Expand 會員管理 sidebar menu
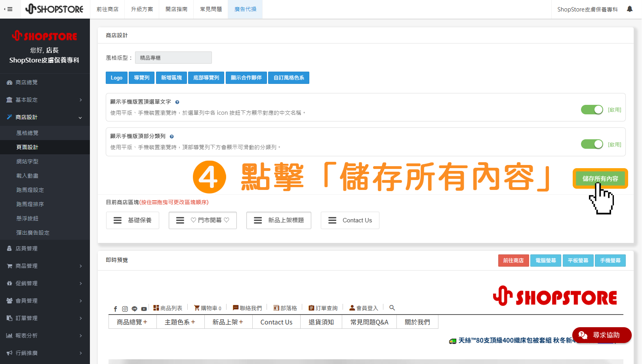Viewport: 642px width, 364px height. click(x=45, y=301)
